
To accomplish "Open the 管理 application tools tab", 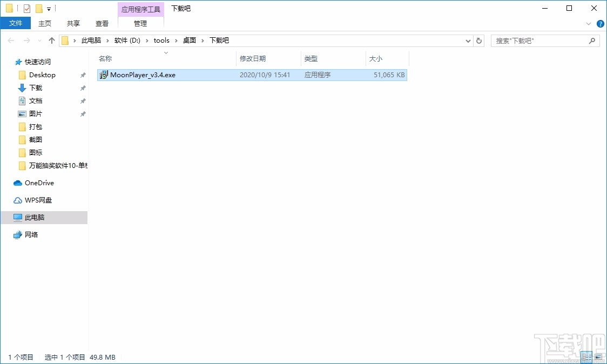I will [x=140, y=23].
